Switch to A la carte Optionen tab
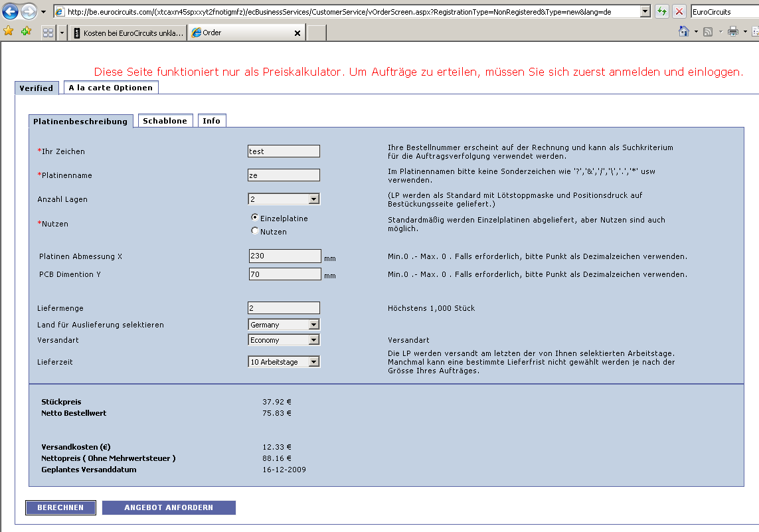The height and width of the screenshot is (532, 759). tap(111, 88)
